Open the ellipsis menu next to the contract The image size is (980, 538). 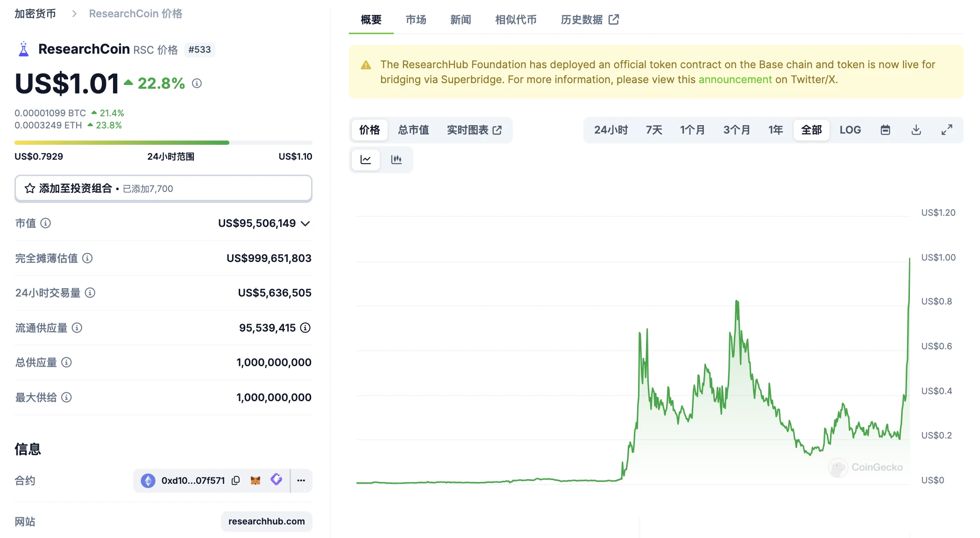click(x=301, y=480)
